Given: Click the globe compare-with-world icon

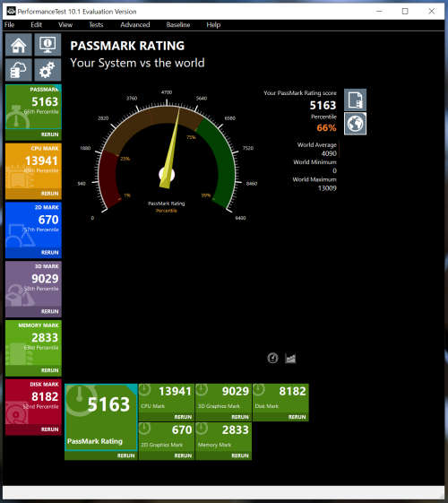Looking at the screenshot, I should click(x=355, y=124).
